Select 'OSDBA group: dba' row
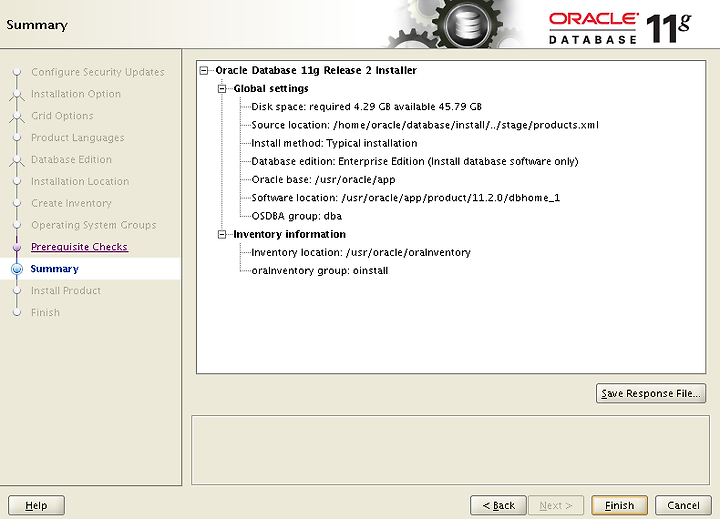720x519 pixels. (x=297, y=216)
